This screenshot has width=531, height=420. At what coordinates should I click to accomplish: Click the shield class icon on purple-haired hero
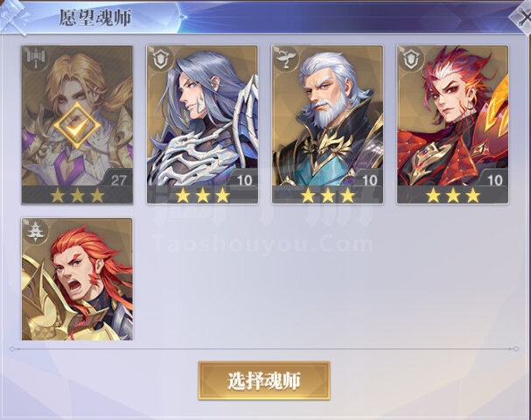tap(161, 59)
